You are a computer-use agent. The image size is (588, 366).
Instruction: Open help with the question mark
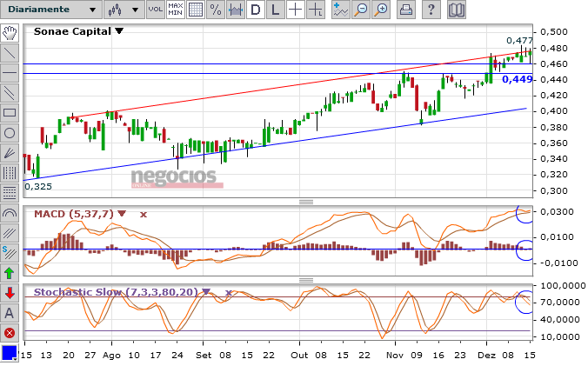[431, 10]
